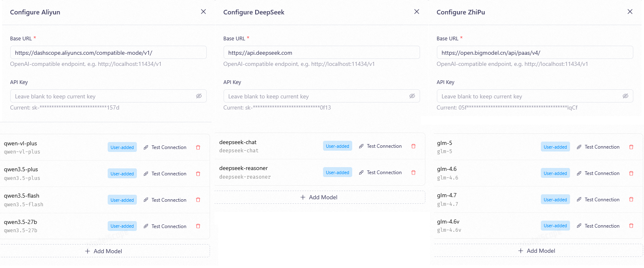Delete the glm-4.6v model

[x=631, y=226]
